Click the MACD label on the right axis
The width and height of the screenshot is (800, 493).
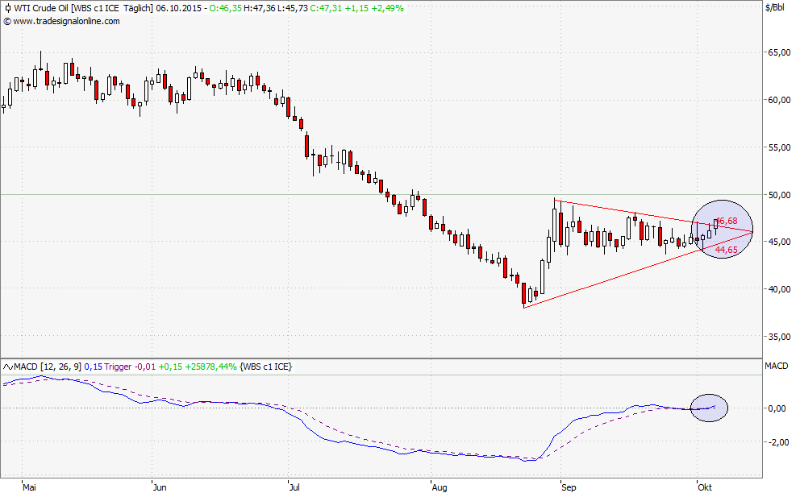click(776, 368)
